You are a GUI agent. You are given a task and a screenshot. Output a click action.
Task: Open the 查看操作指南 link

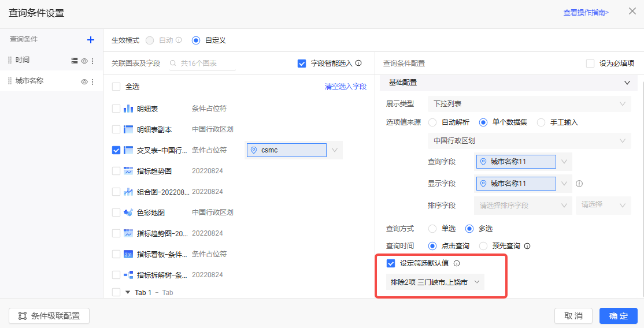pyautogui.click(x=586, y=12)
